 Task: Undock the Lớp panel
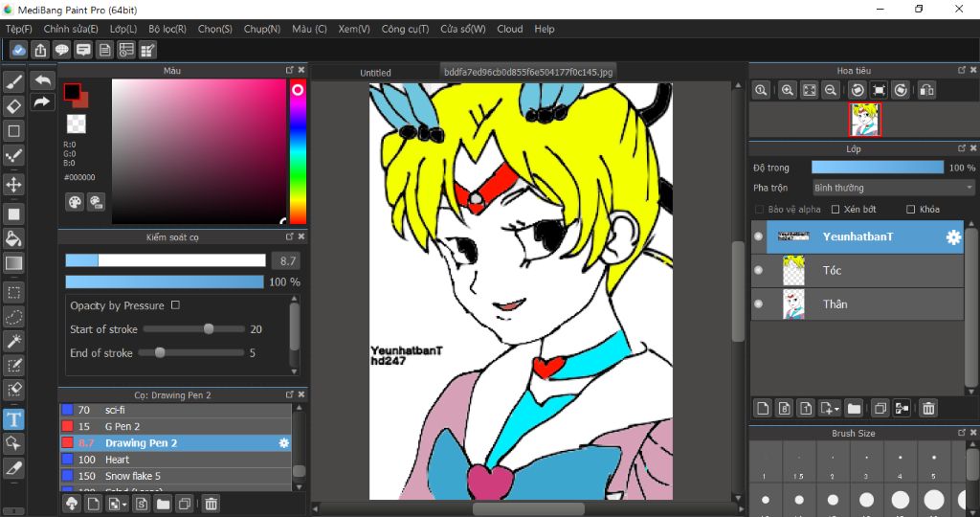[x=962, y=148]
